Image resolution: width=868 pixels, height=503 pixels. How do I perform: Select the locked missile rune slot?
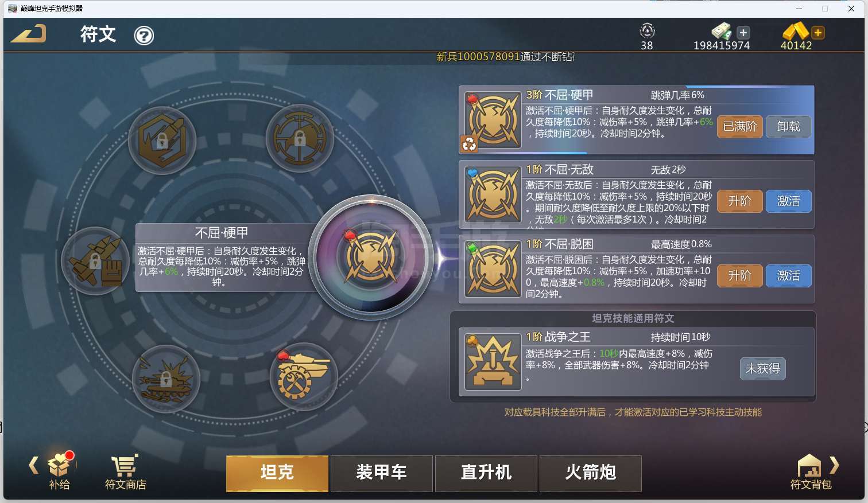coord(95,261)
